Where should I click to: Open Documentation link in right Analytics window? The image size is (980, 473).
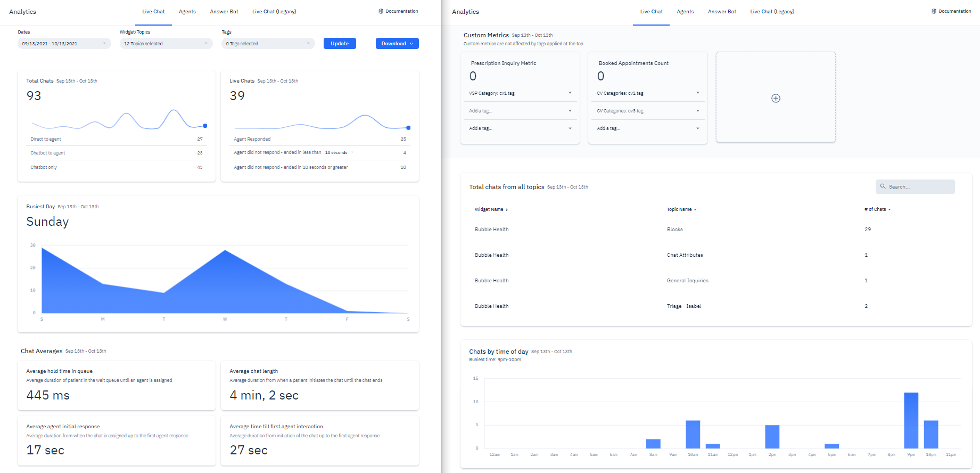pos(951,11)
